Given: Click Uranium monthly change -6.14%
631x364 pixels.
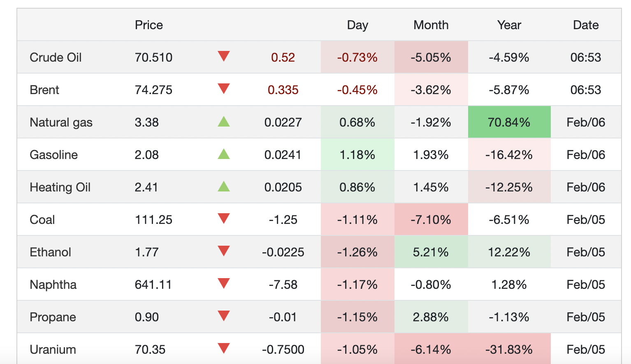Looking at the screenshot, I should [431, 349].
